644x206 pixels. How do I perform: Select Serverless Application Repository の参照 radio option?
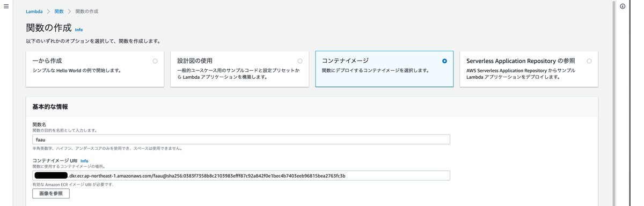click(x=589, y=61)
